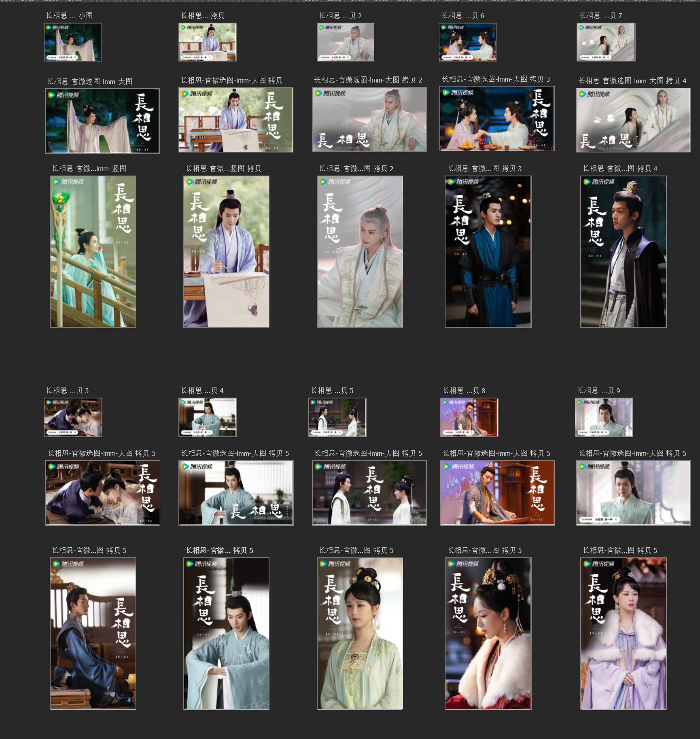Select the artboard label 长相思-...贝 8
Screen dimensions: 700x739
click(464, 390)
